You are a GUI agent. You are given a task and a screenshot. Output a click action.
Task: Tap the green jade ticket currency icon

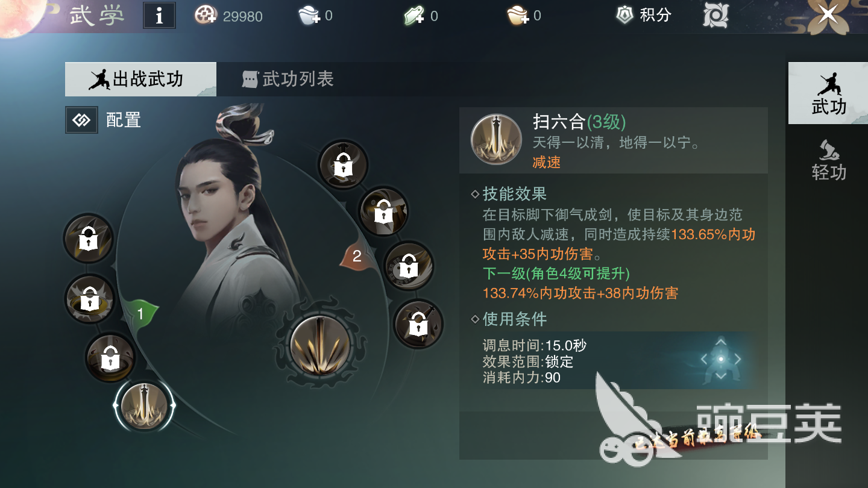click(415, 16)
